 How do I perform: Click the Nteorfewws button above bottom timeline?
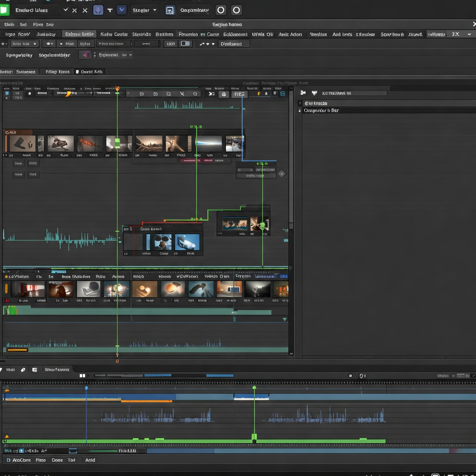(x=57, y=370)
